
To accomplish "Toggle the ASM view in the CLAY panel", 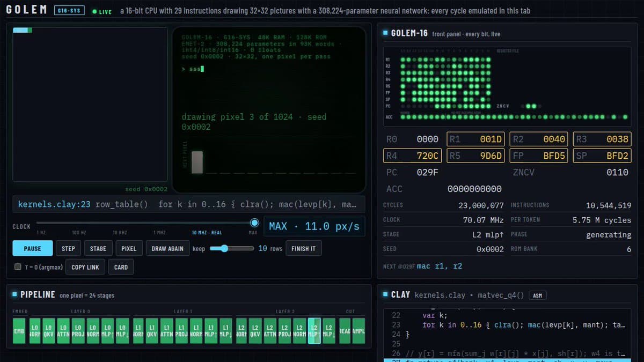I will [x=538, y=295].
